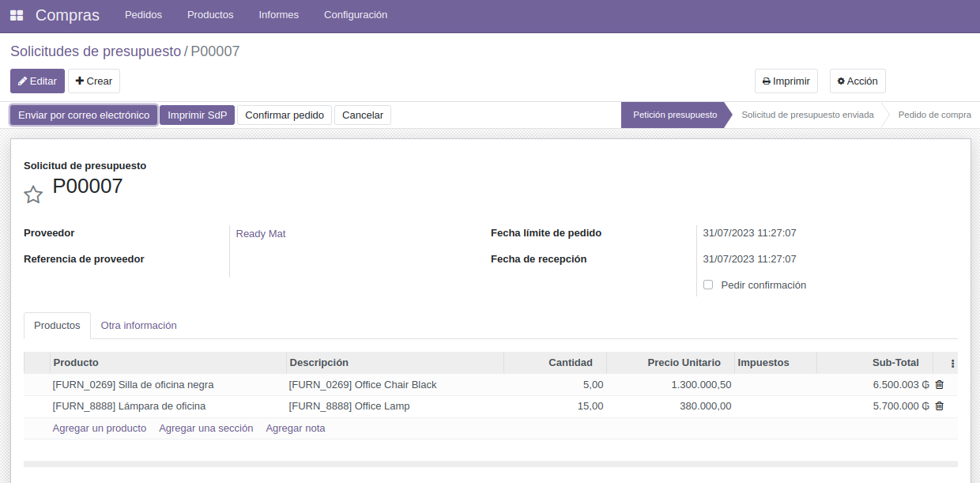Select Agregar una sección in the lines table
Viewport: 980px width, 483px height.
pos(205,428)
